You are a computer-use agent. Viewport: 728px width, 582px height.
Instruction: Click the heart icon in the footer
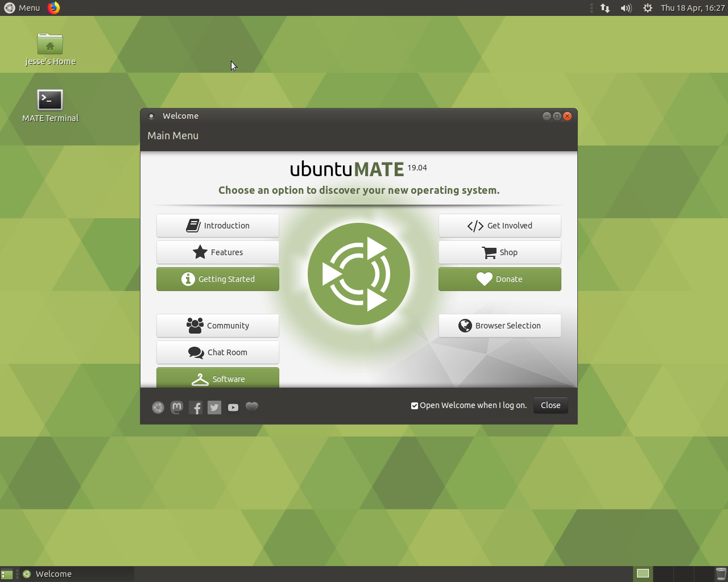click(x=252, y=406)
